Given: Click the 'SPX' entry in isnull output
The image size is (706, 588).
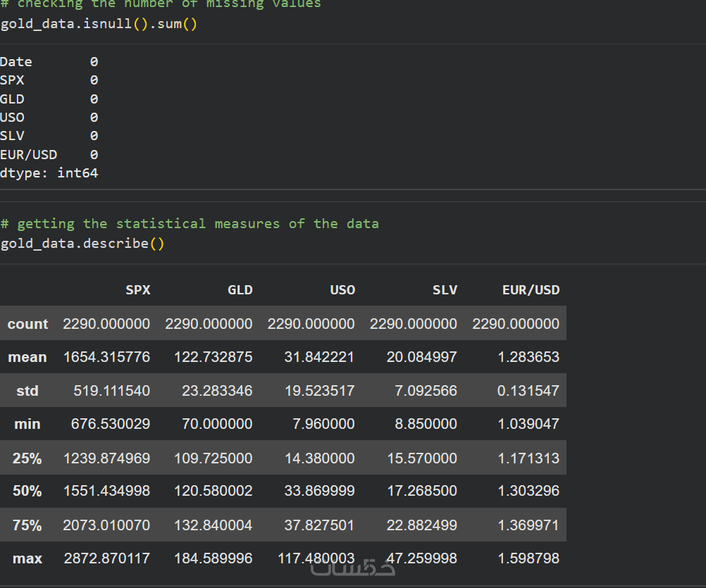Looking at the screenshot, I should pos(12,80).
